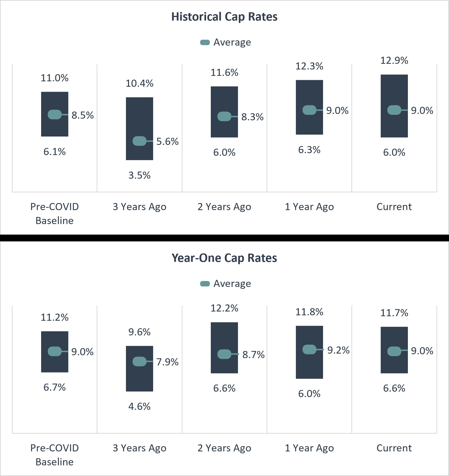The width and height of the screenshot is (449, 476).
Task: Click the Average legend marker in Year-One Cap Rates
Action: click(x=205, y=284)
